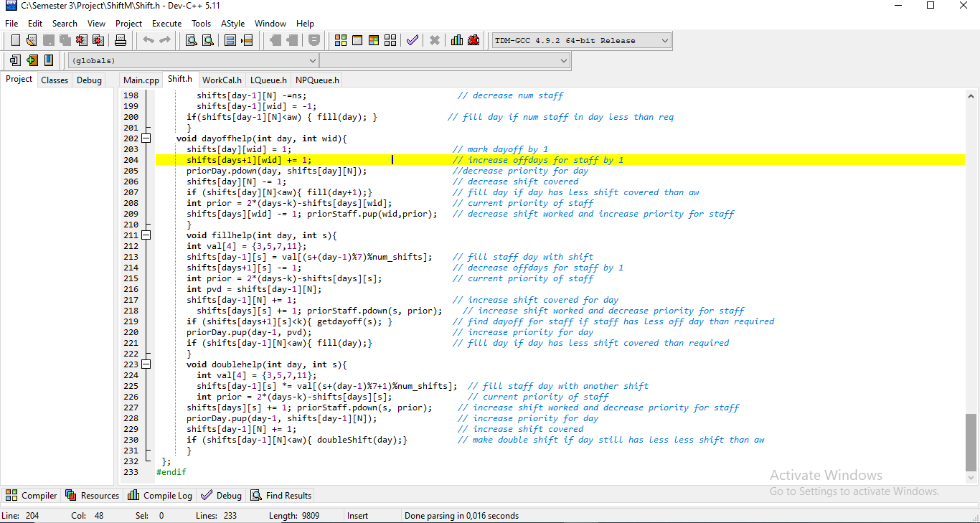Open Replace with the second magnifier icon
Screen dimensions: 980x523
[208, 41]
